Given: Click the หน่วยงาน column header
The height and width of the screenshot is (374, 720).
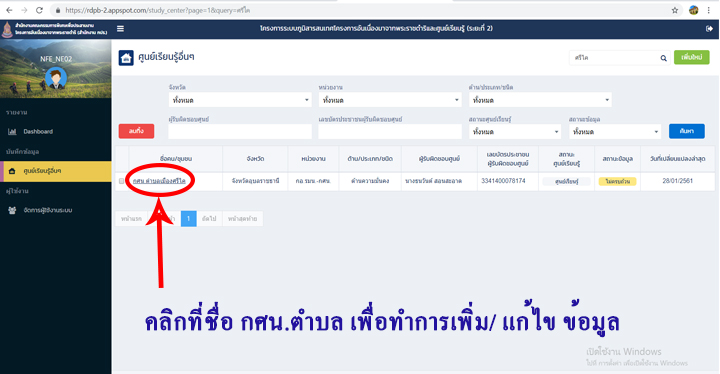Looking at the screenshot, I should pyautogui.click(x=314, y=159).
